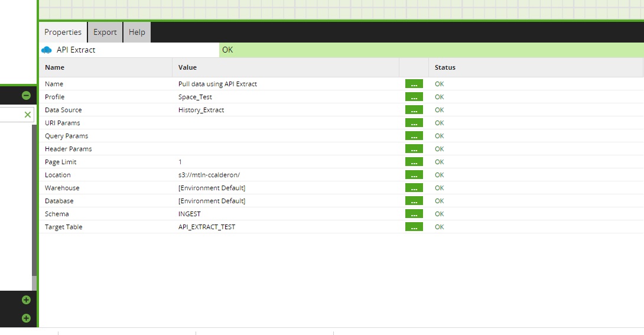The height and width of the screenshot is (335, 644).
Task: Open editor for Profile property
Action: 414,97
